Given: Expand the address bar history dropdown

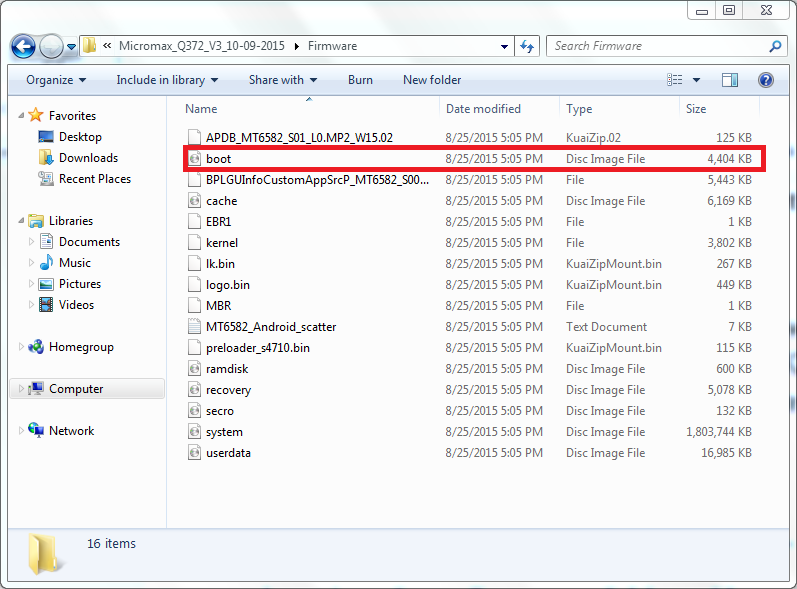Looking at the screenshot, I should click(504, 46).
